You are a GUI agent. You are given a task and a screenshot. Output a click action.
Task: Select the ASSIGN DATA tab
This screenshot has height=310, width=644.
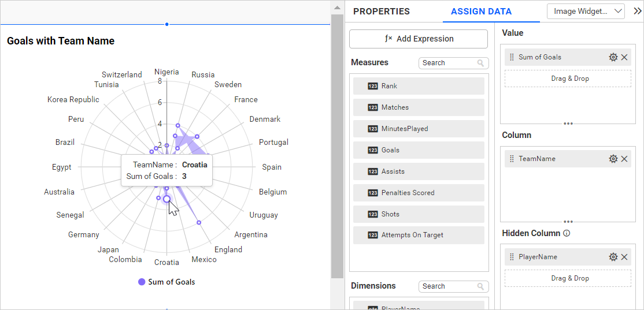pos(481,12)
